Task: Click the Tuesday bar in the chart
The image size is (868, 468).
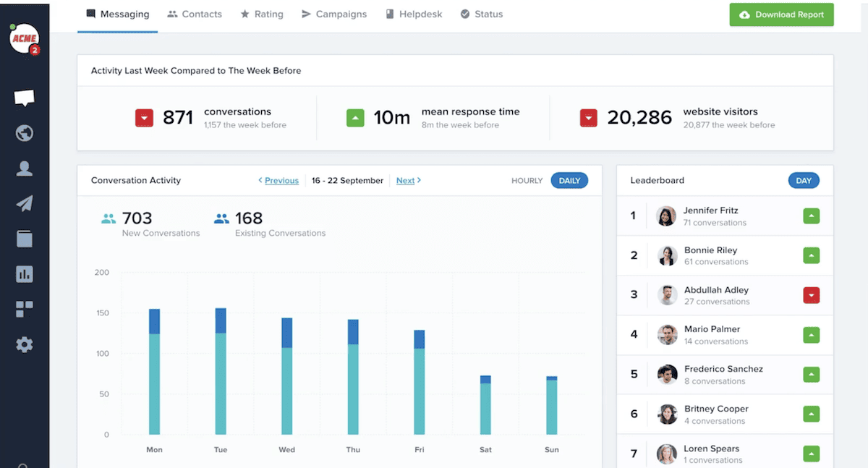Action: (221, 371)
